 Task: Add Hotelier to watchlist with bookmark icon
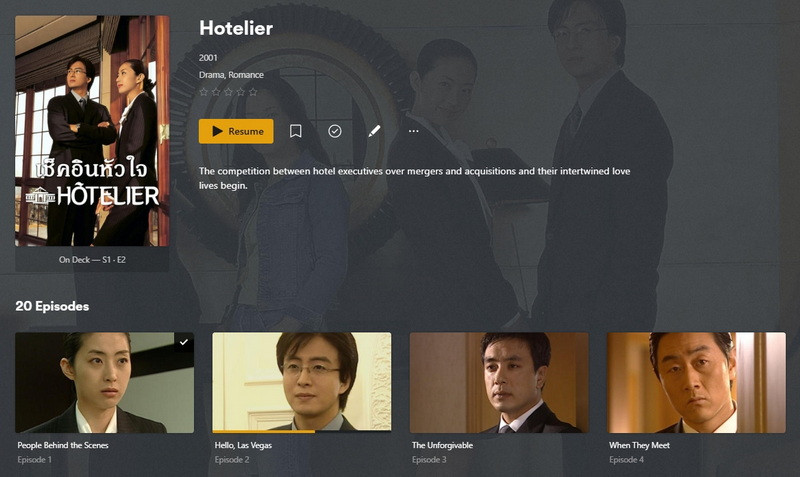295,131
